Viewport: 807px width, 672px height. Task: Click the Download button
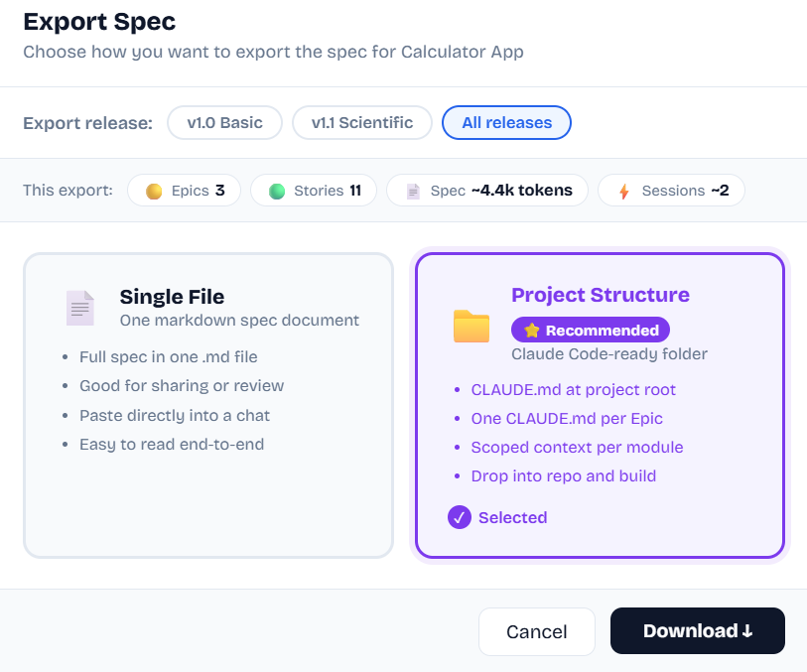pyautogui.click(x=698, y=631)
